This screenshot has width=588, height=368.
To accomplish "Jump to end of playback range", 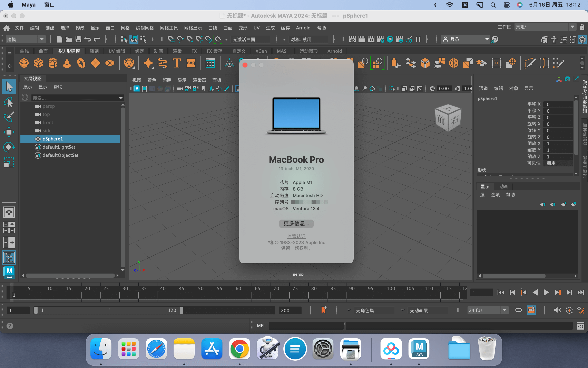I will tap(581, 292).
